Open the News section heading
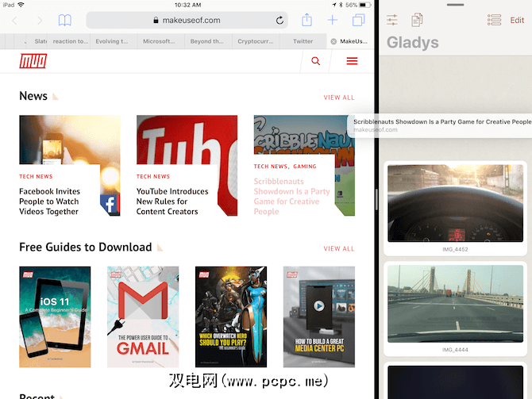Image resolution: width=532 pixels, height=399 pixels. pyautogui.click(x=33, y=96)
